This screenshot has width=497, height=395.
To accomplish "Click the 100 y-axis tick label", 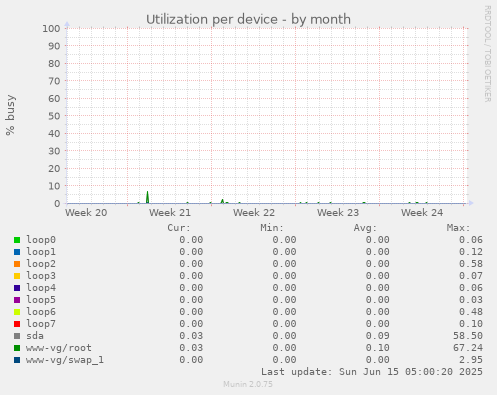I will pyautogui.click(x=51, y=29).
